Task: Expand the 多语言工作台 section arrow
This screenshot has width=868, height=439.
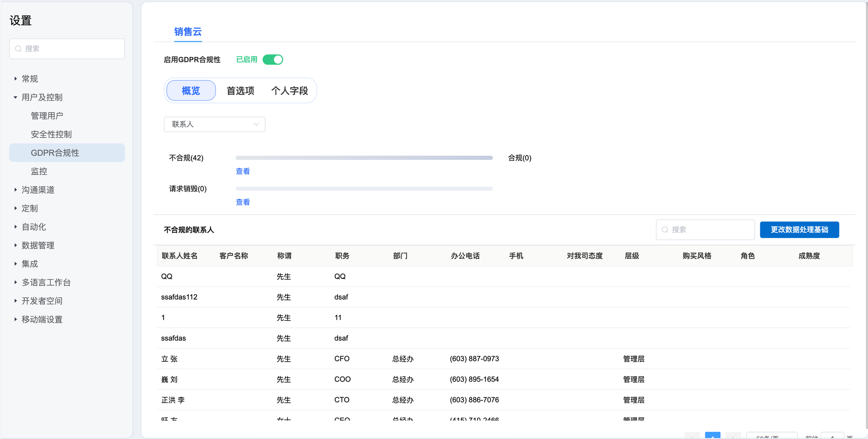Action: click(x=16, y=282)
